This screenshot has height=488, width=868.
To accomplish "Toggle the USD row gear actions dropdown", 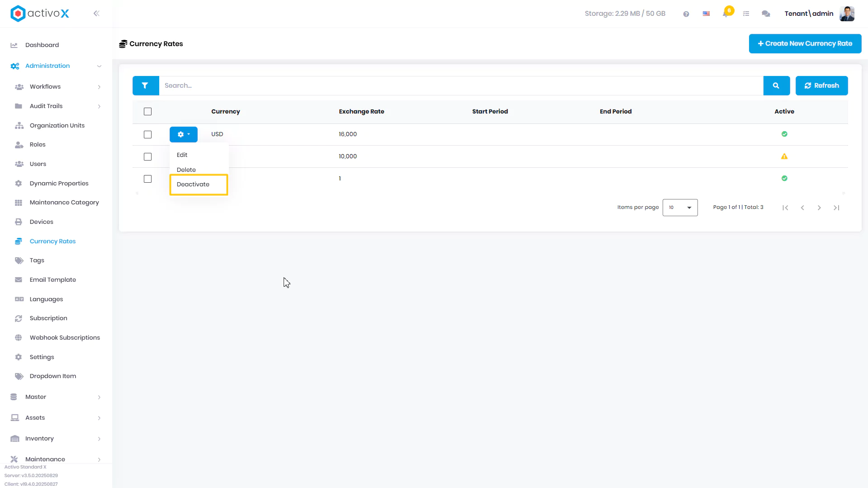I will [x=183, y=134].
